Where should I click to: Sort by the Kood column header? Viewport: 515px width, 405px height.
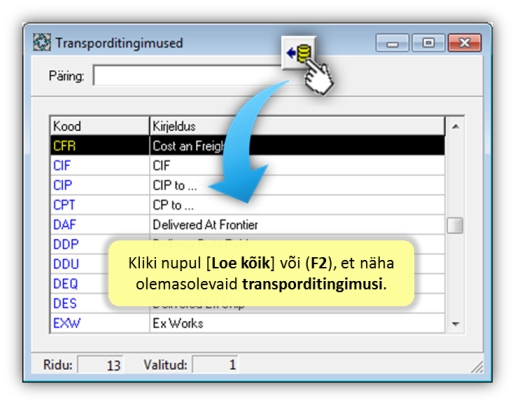pos(99,126)
